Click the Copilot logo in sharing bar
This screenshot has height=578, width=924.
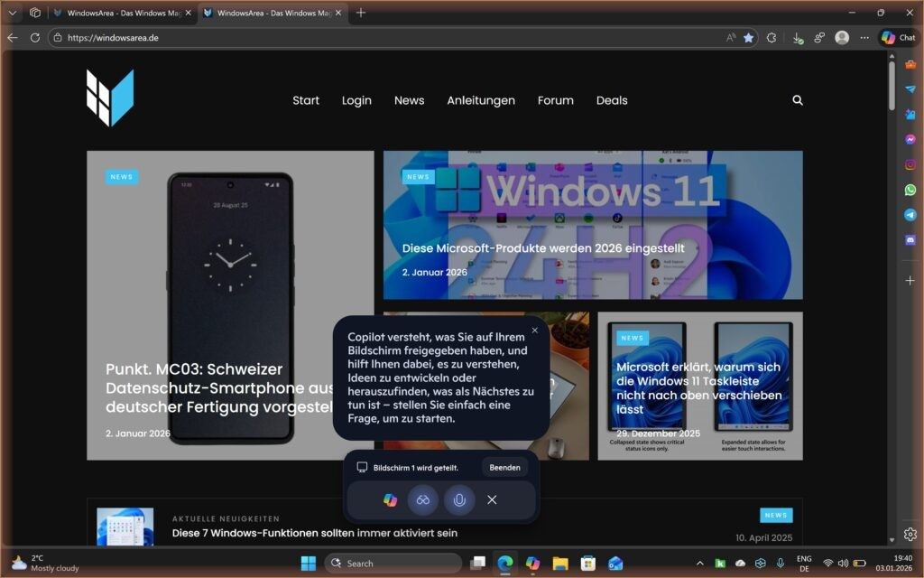pyautogui.click(x=390, y=499)
